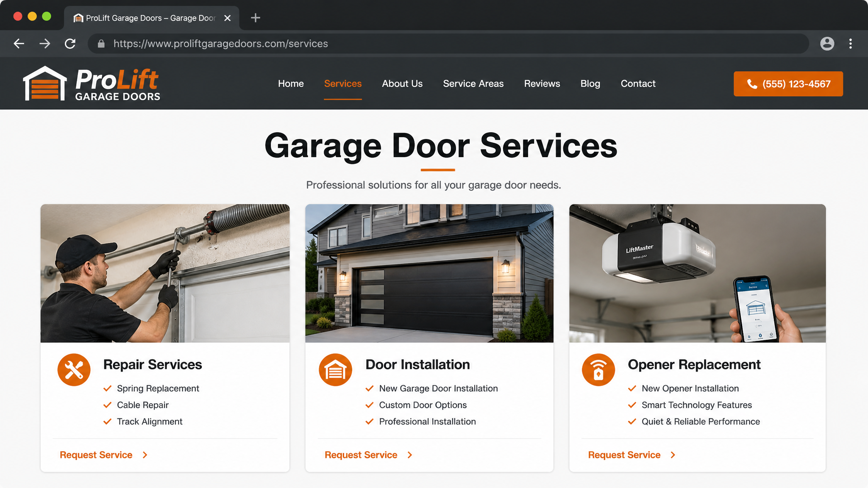Close the ProLift Garage Doors tab
868x488 pixels.
coord(227,18)
